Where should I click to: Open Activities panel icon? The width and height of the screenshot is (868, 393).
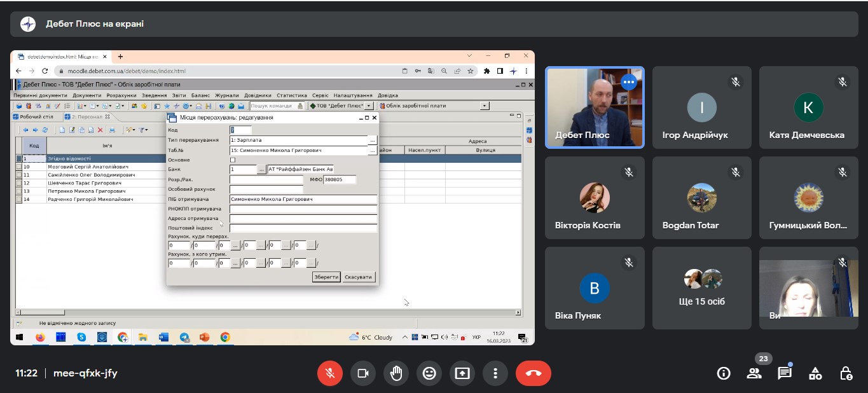815,373
